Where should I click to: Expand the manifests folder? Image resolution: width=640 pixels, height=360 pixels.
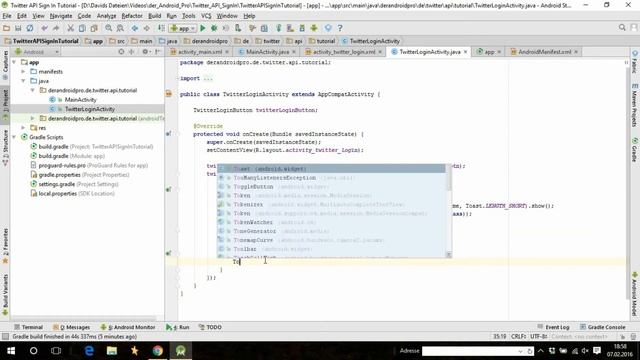point(23,71)
